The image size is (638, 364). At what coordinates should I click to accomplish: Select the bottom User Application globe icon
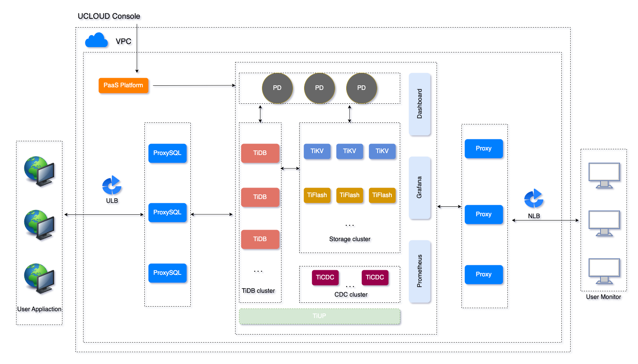tap(39, 278)
